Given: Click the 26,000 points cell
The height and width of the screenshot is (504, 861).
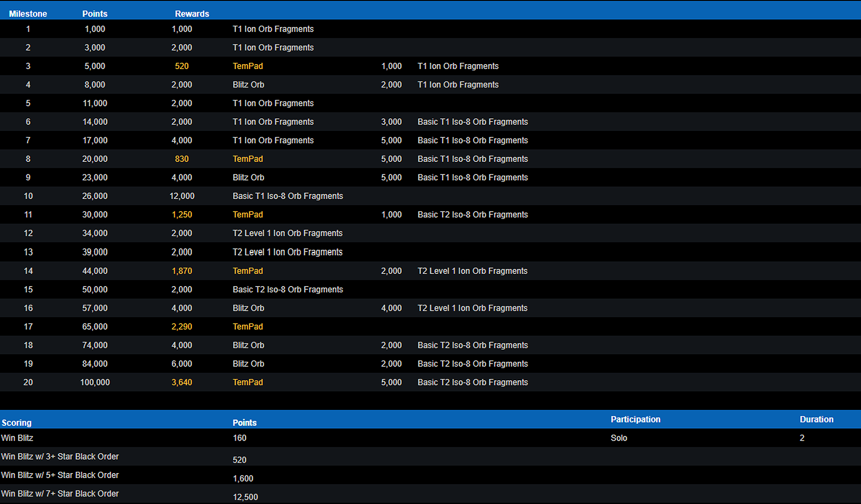Looking at the screenshot, I should (x=95, y=196).
